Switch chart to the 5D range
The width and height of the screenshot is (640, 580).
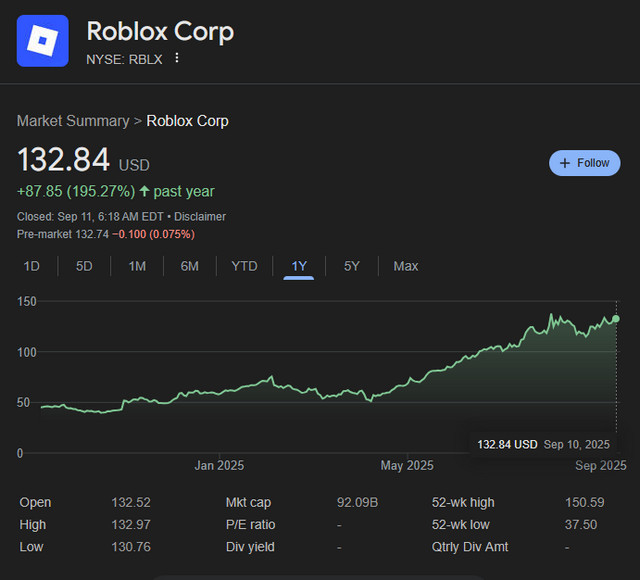click(x=84, y=266)
